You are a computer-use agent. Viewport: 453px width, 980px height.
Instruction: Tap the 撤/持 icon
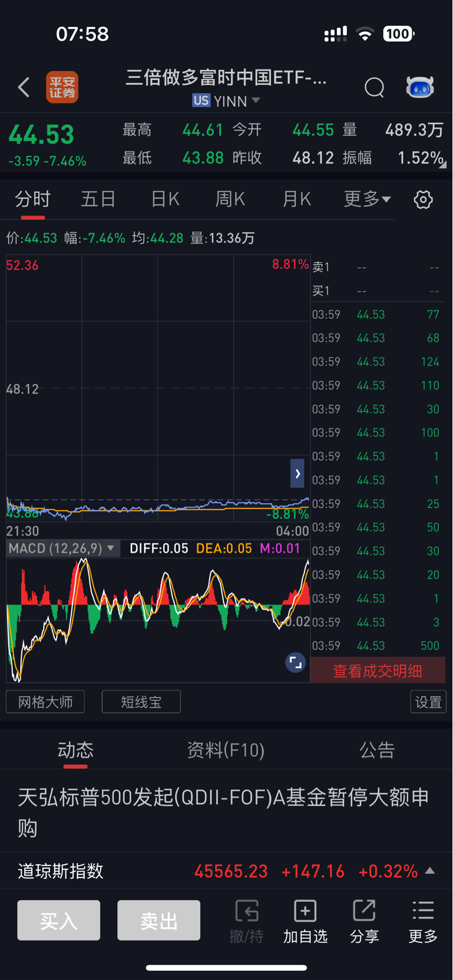(246, 921)
